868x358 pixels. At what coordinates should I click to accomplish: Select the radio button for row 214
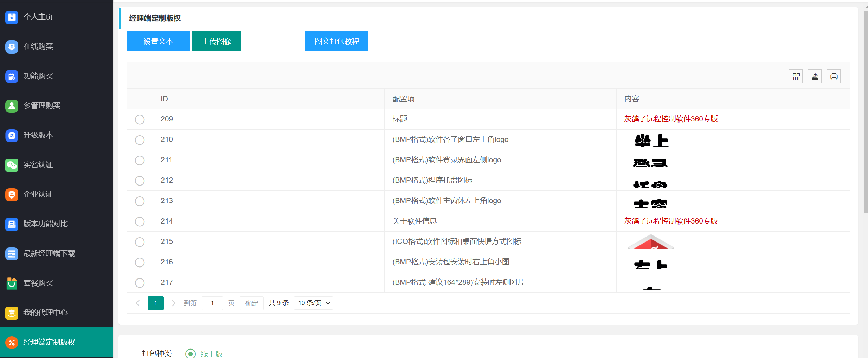[140, 221]
